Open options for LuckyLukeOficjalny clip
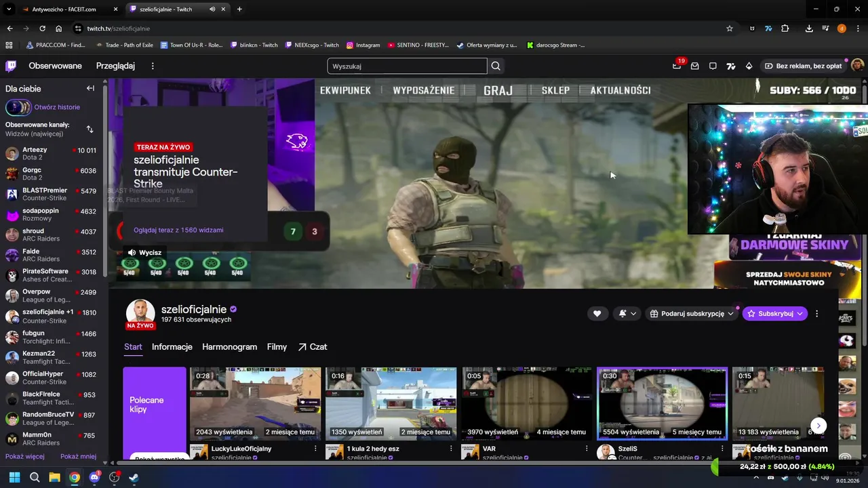The image size is (868, 488). (x=315, y=449)
